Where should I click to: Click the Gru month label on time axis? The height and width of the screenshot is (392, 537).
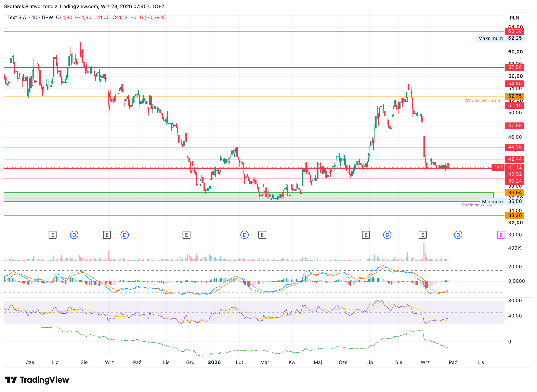tap(190, 362)
